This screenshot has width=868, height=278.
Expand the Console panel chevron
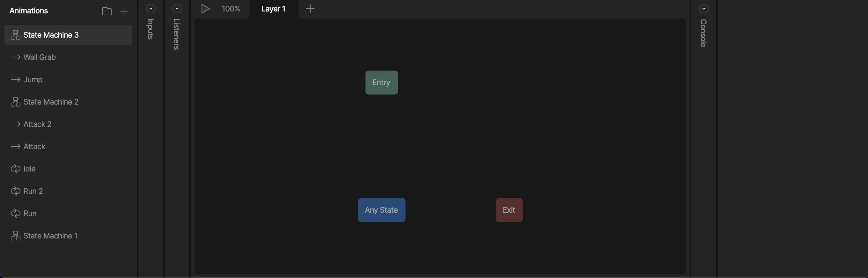coord(703,8)
